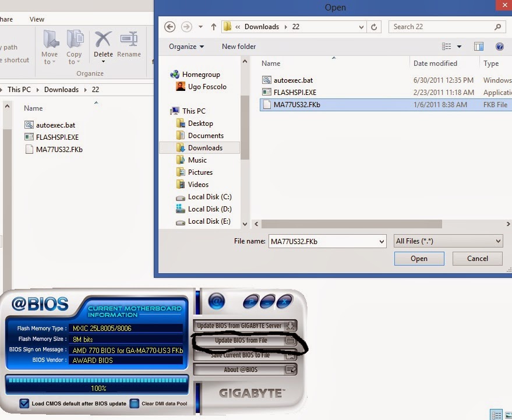Image resolution: width=512 pixels, height=420 pixels.
Task: Click navigation pane scroll down arrow
Action: pos(245,224)
